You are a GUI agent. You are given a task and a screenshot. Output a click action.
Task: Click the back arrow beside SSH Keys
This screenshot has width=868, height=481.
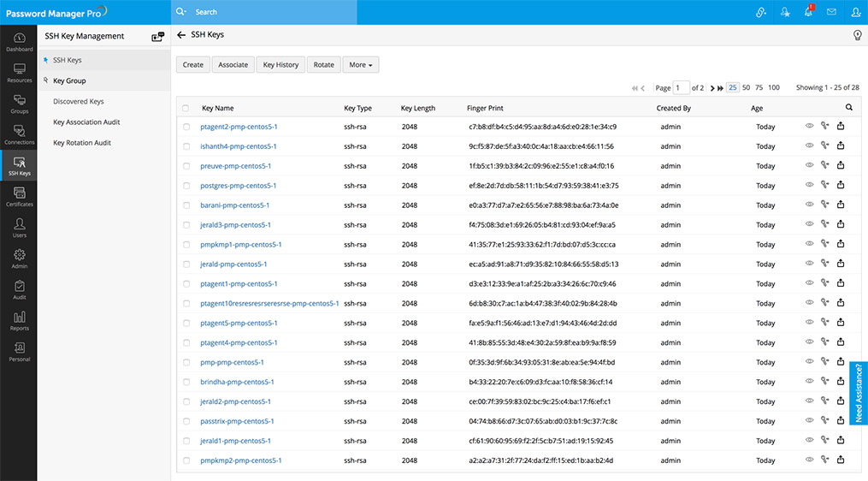(x=180, y=35)
